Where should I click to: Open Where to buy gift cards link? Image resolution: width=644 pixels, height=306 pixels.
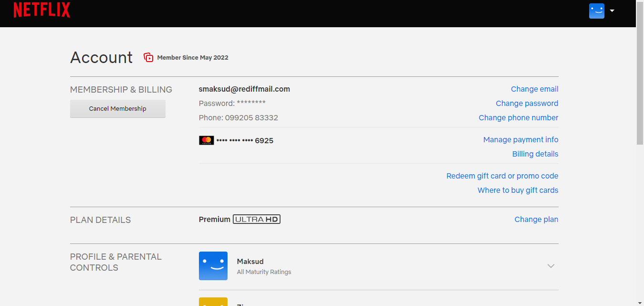coord(518,190)
